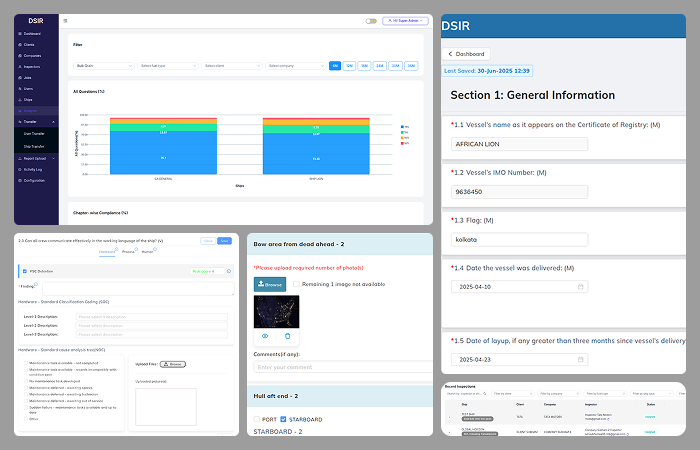
Task: Click the Ships icon in the sidebar
Action: [x=20, y=100]
